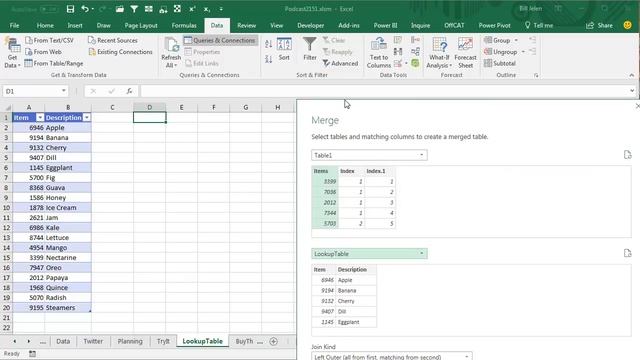Click the Remove Duplicates icon
640x360 pixels.
coord(398,51)
